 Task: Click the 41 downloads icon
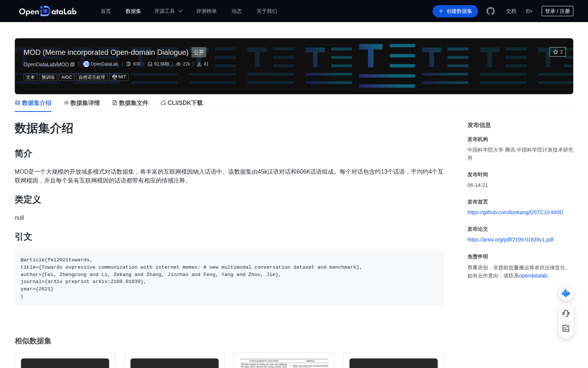tap(199, 64)
